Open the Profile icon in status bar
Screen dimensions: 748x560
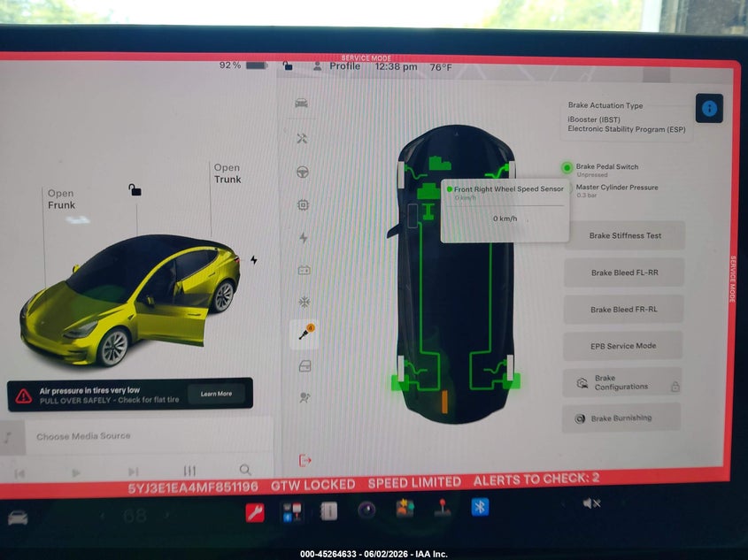pos(317,66)
